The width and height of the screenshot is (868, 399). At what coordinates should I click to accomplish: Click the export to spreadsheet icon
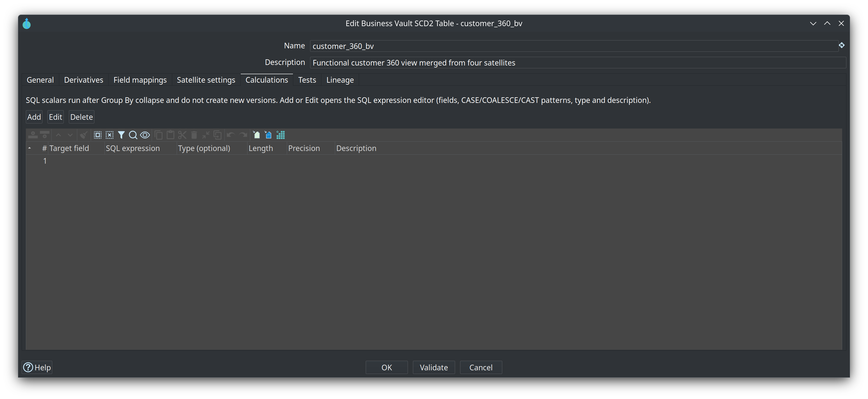point(256,135)
